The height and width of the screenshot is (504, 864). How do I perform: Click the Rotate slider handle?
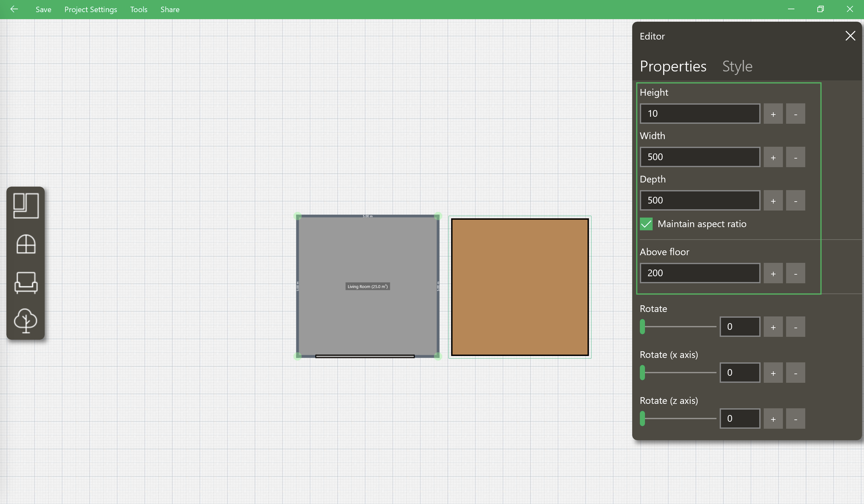click(x=642, y=327)
